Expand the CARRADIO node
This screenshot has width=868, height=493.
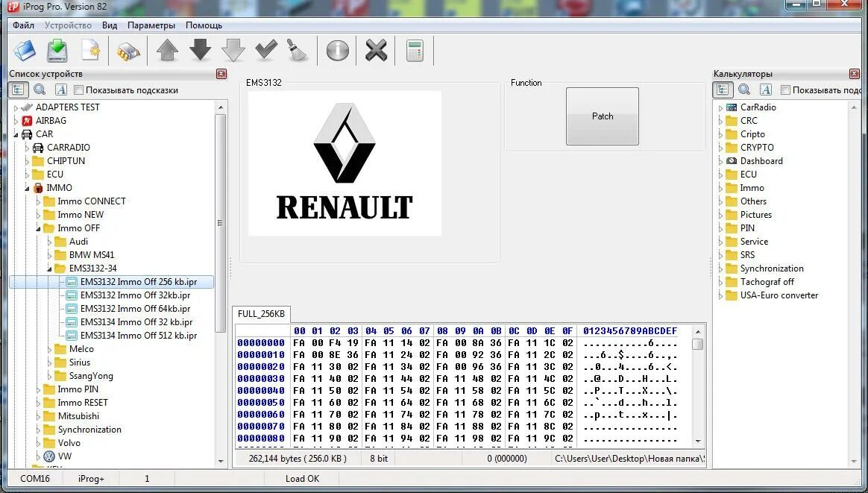pos(27,148)
